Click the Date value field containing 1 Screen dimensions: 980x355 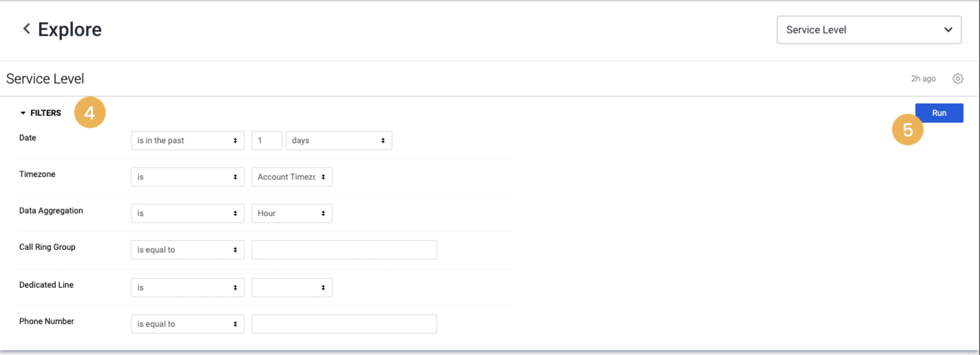pos(266,140)
